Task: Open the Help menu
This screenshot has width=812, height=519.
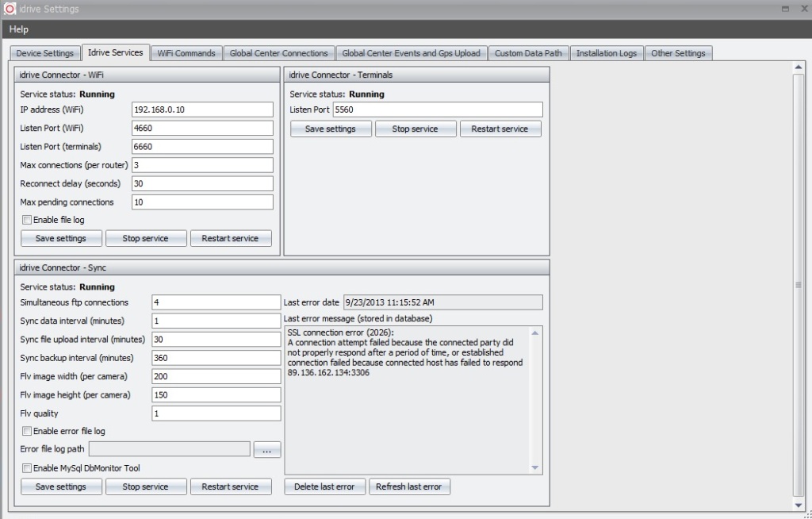Action: click(19, 29)
